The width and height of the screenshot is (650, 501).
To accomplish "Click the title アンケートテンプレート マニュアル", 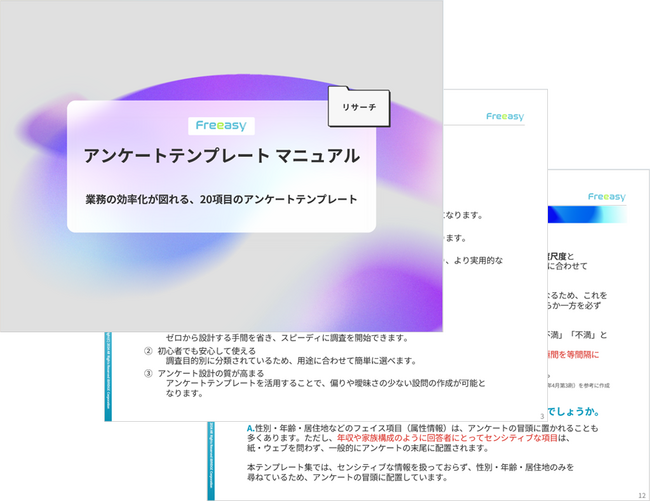I will [x=221, y=157].
